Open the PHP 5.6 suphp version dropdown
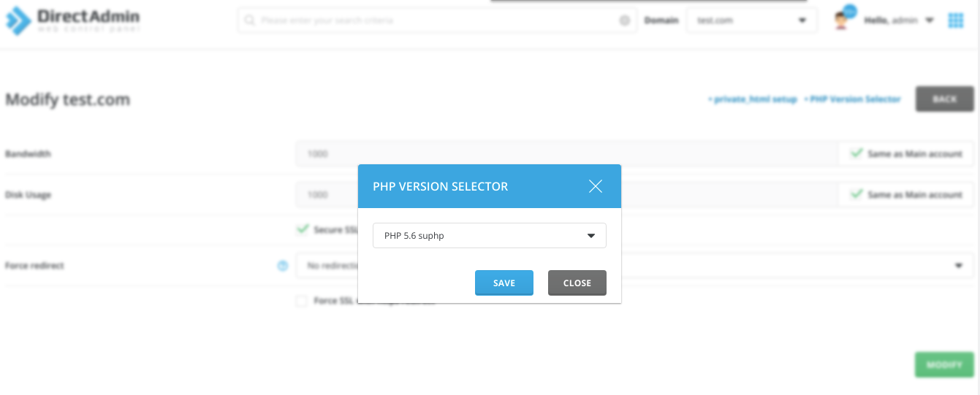The height and width of the screenshot is (395, 980). (x=489, y=236)
